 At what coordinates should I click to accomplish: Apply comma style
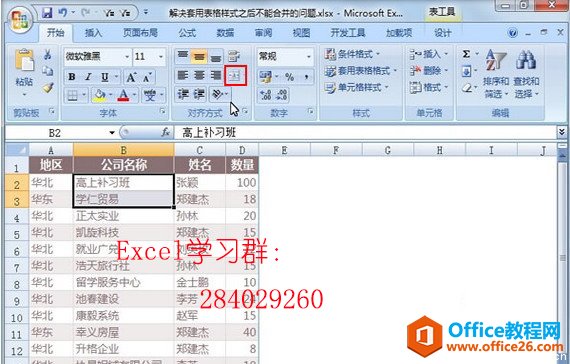306,77
